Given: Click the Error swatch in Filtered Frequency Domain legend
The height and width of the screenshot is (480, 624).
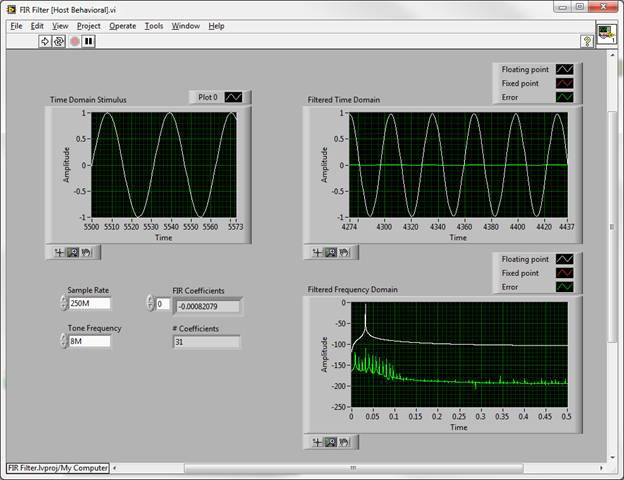Looking at the screenshot, I should point(566,287).
